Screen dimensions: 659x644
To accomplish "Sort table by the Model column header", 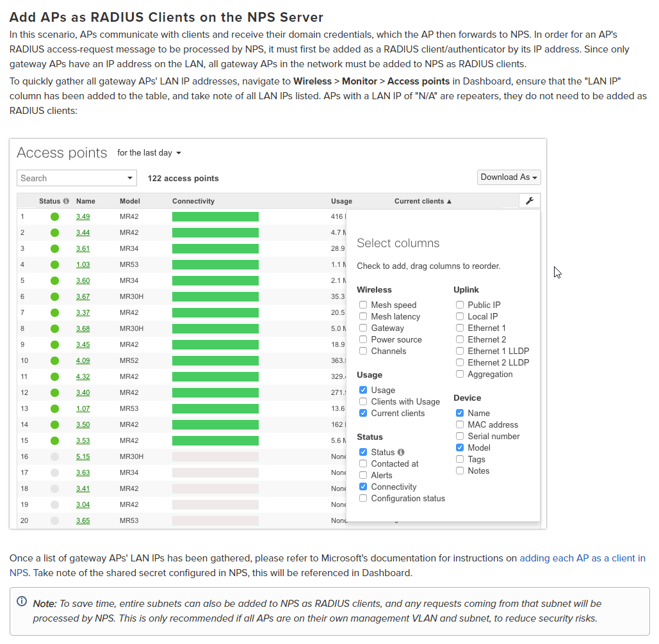I will [x=129, y=201].
